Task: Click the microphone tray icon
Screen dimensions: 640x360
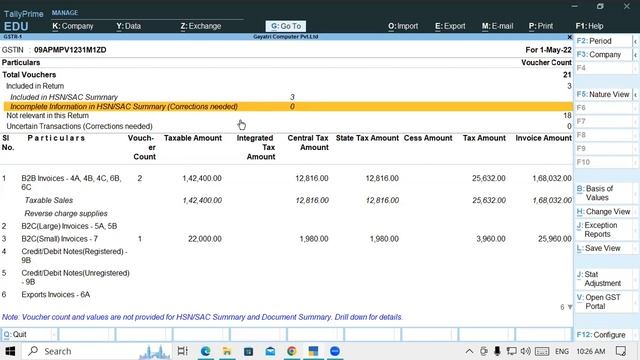Action: (x=497, y=351)
